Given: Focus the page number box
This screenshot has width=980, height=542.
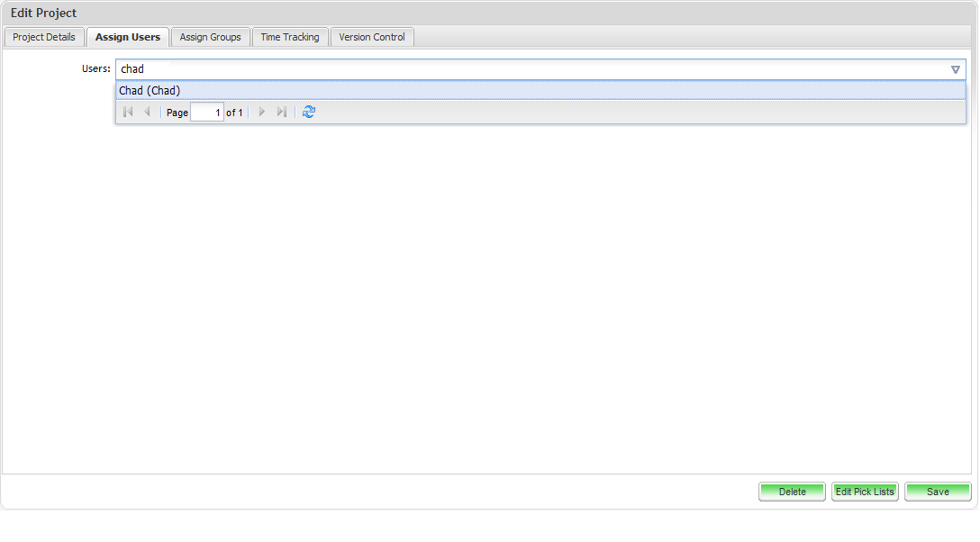Looking at the screenshot, I should tap(207, 113).
